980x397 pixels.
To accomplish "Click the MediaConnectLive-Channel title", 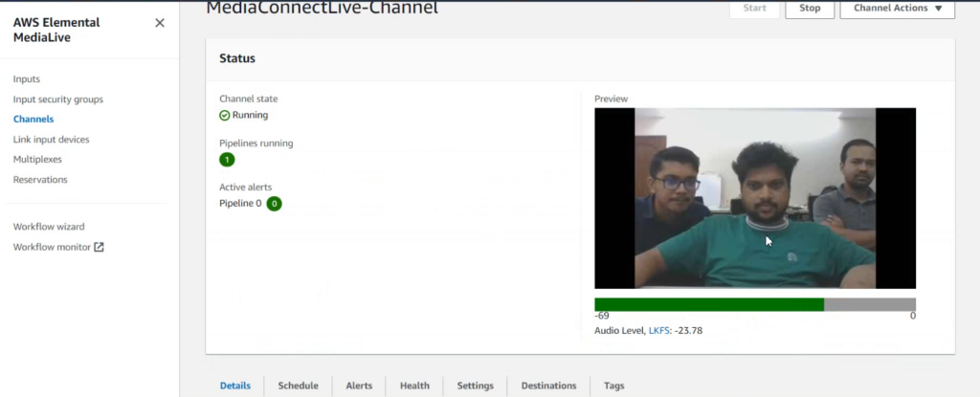I will [x=322, y=8].
